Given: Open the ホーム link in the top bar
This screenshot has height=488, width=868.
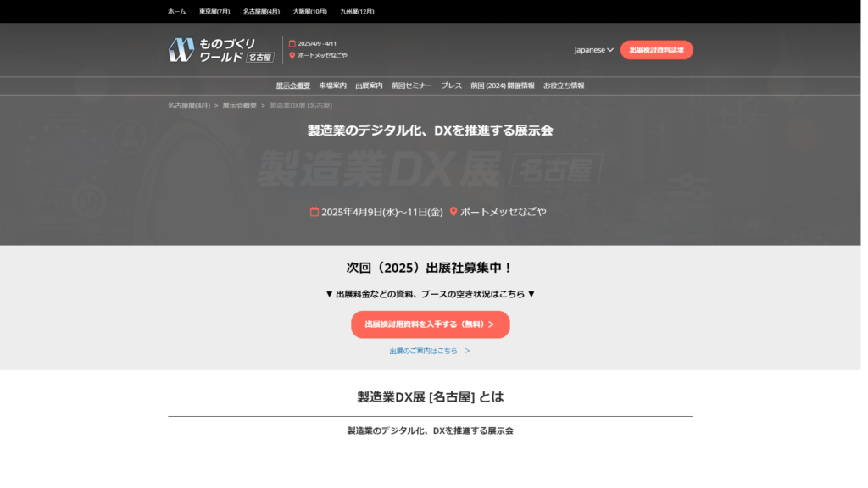Looking at the screenshot, I should [177, 12].
